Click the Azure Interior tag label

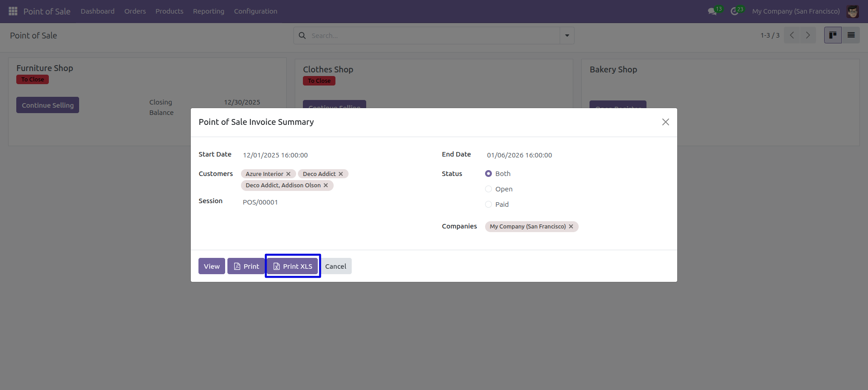264,174
